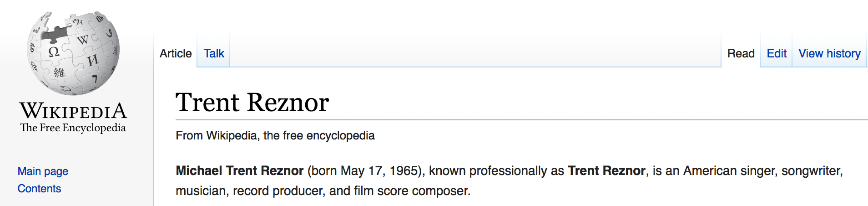This screenshot has height=206, width=868.
Task: Open the Edit tab
Action: click(777, 54)
